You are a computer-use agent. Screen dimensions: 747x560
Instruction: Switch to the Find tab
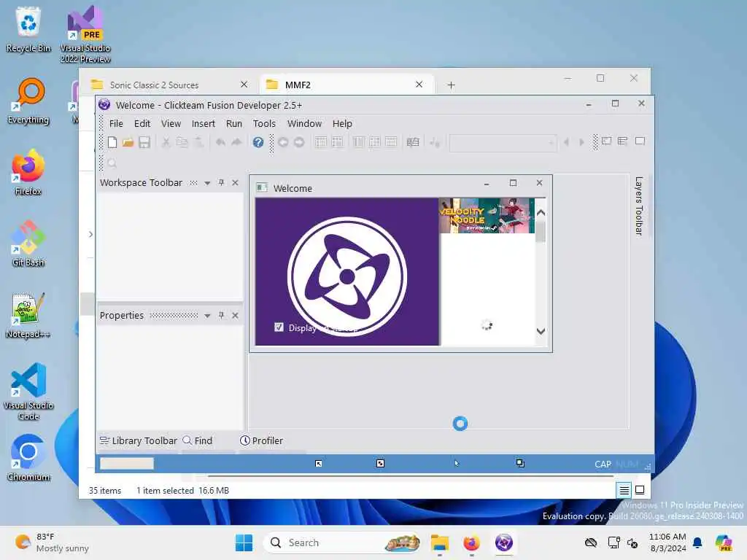(198, 441)
